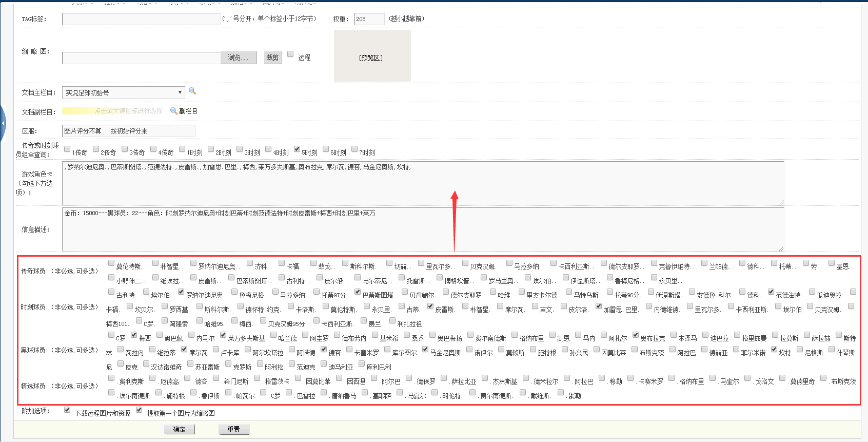Screen dimensions: 868x442
Task: Select legend player 济科
Action: 250,263
